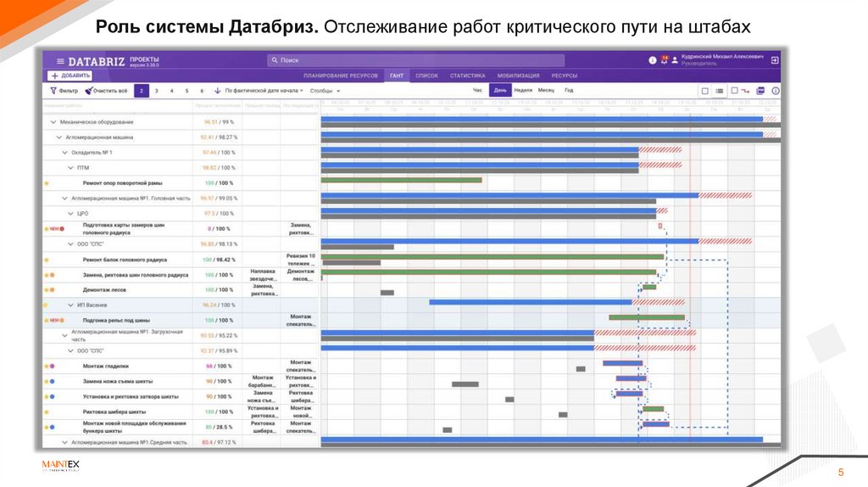Viewport: 868px width, 487px height.
Task: Click user name Кудринский Михаил Алексеевич
Action: (x=722, y=57)
